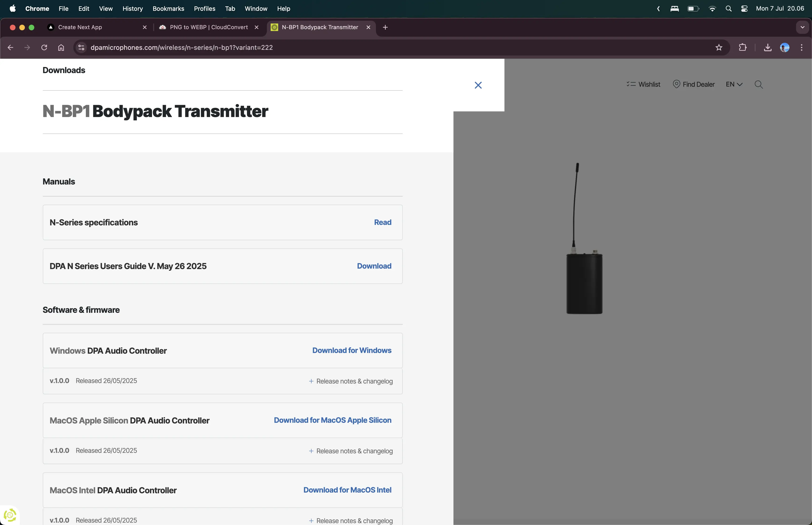Screen dimensions: 812x525
Task: Click cookie settings badge bottom-left
Action: 10,515
